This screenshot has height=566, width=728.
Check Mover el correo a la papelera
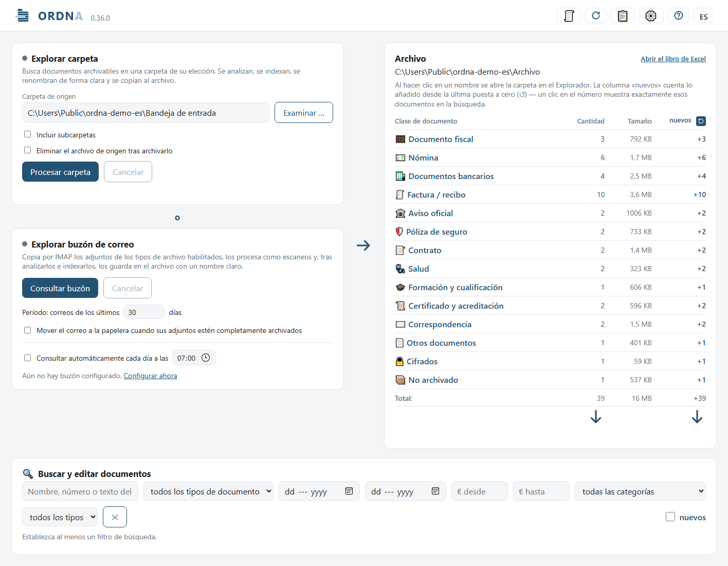[28, 330]
